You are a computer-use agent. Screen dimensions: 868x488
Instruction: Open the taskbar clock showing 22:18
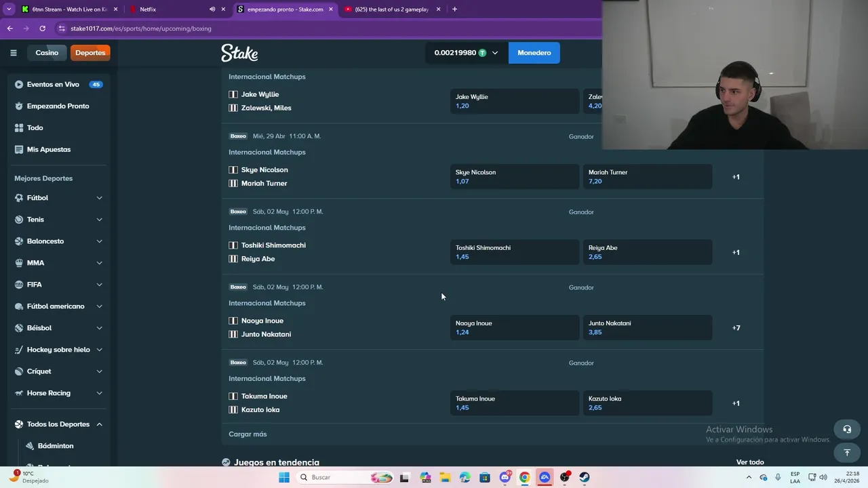(x=846, y=477)
